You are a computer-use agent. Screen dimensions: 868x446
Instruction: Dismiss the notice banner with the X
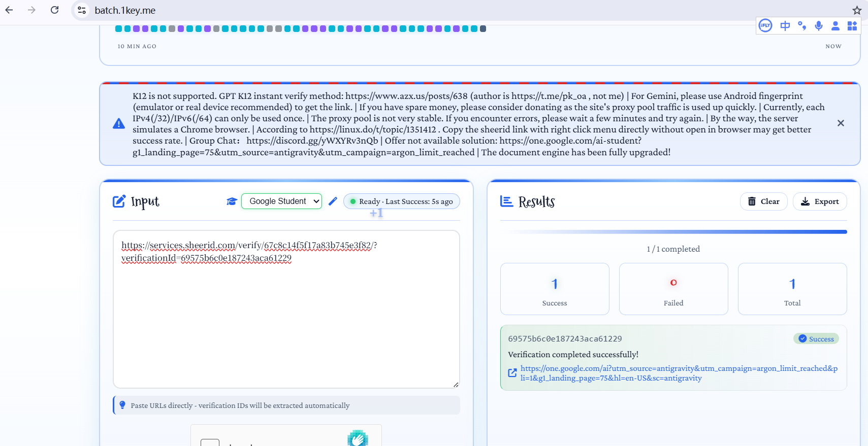(841, 123)
